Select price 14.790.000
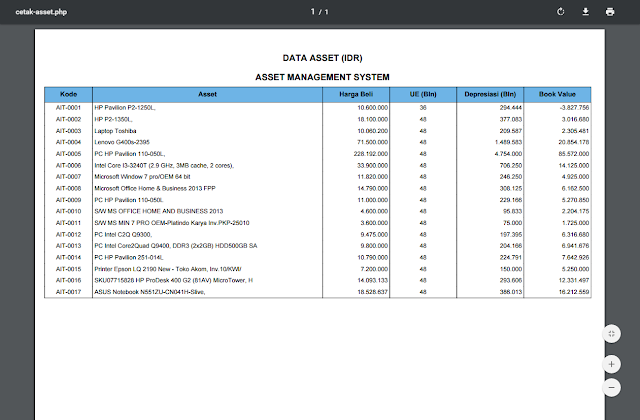The height and width of the screenshot is (420, 640). pyautogui.click(x=372, y=188)
